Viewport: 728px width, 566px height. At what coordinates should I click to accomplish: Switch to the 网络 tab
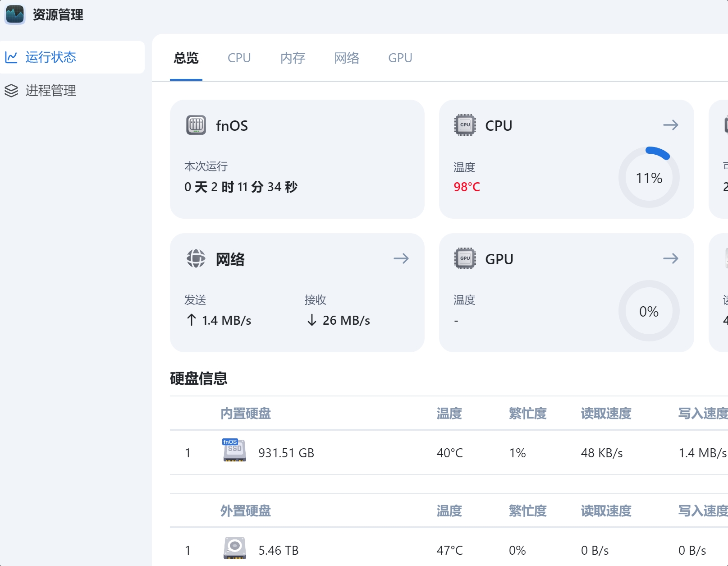[x=347, y=58]
